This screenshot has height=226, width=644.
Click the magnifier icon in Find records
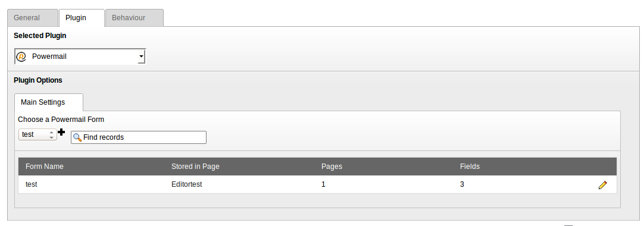(x=77, y=137)
